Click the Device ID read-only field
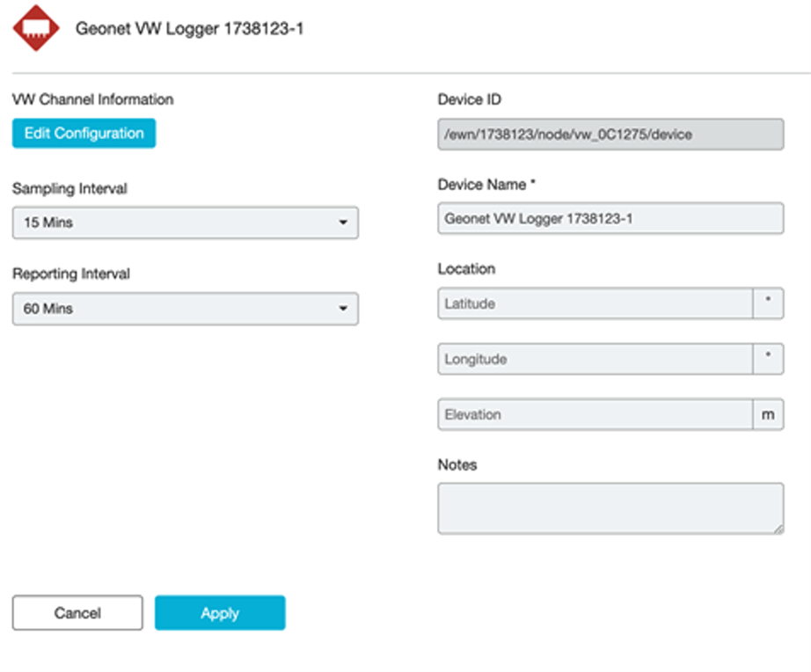The width and height of the screenshot is (811, 672). pos(610,135)
